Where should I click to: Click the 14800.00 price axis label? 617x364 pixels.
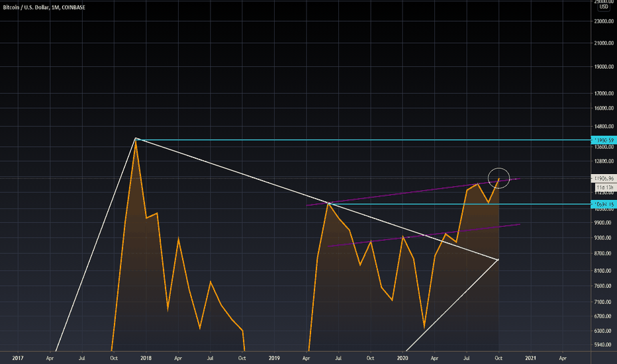(604, 126)
